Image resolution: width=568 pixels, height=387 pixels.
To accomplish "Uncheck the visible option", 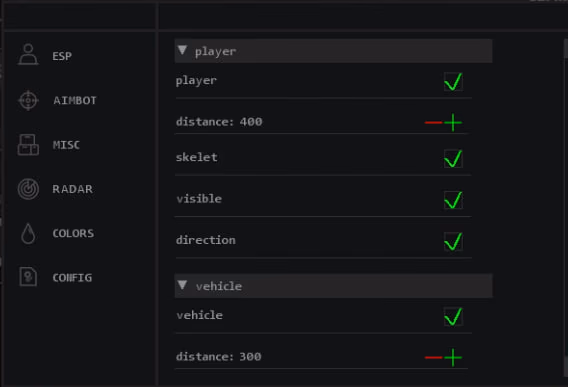I will [x=453, y=200].
